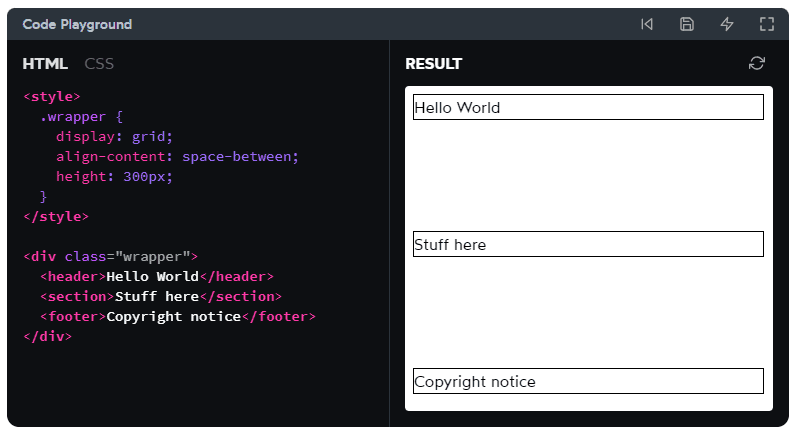Image resolution: width=795 pixels, height=434 pixels.
Task: Click the display: grid; line
Action: click(x=114, y=136)
